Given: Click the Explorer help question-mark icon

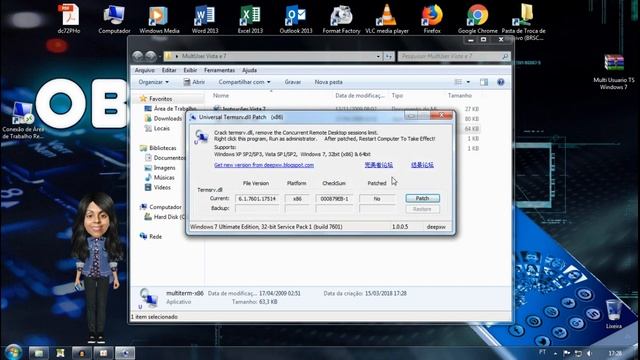Looking at the screenshot, I should tap(501, 82).
